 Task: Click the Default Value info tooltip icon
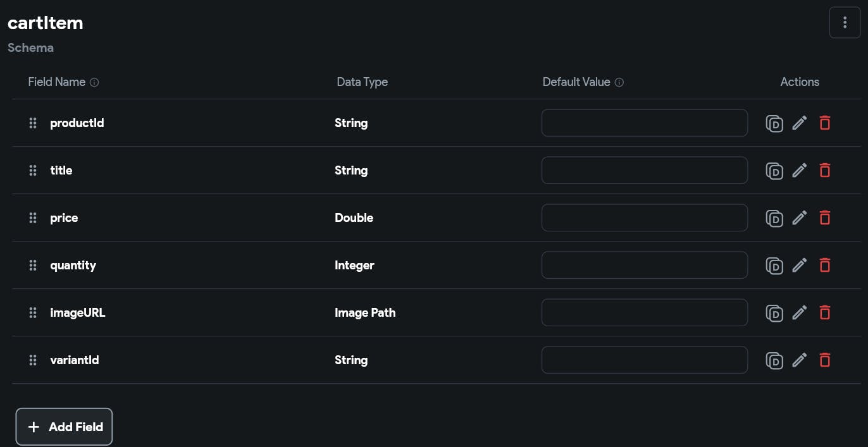coord(620,82)
